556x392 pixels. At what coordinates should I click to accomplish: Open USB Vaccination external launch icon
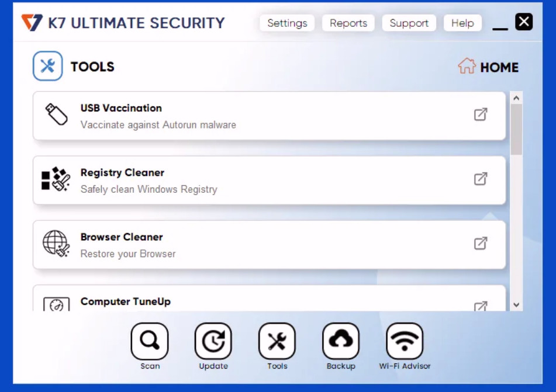[x=481, y=115]
